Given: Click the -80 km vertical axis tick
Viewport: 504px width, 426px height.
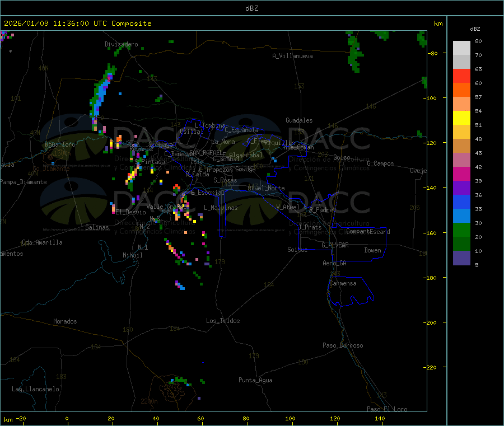Looking at the screenshot, I should [434, 53].
